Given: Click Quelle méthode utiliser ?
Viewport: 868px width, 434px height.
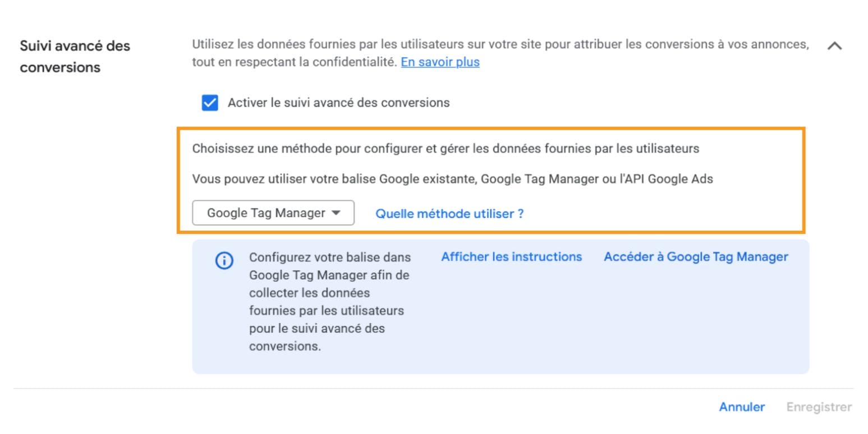Looking at the screenshot, I should pyautogui.click(x=450, y=213).
